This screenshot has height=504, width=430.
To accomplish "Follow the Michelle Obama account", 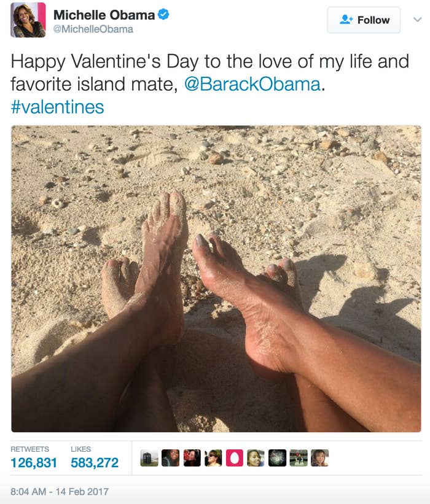I will click(x=364, y=20).
